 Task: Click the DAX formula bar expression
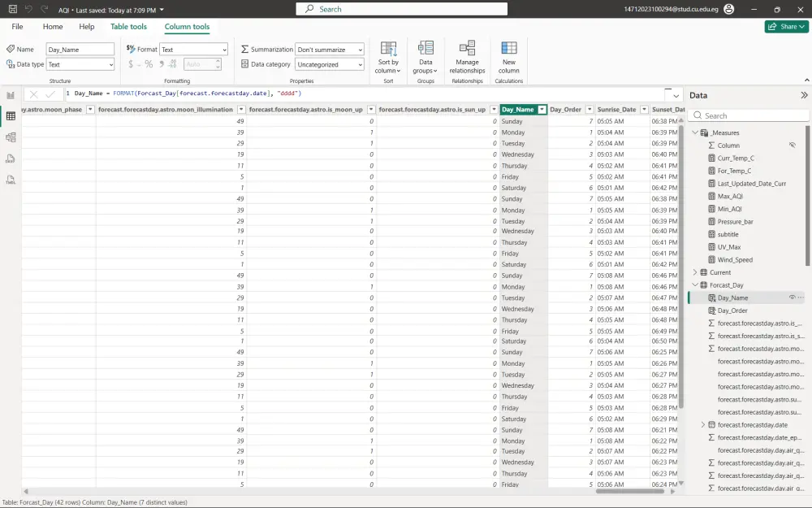pyautogui.click(x=188, y=93)
